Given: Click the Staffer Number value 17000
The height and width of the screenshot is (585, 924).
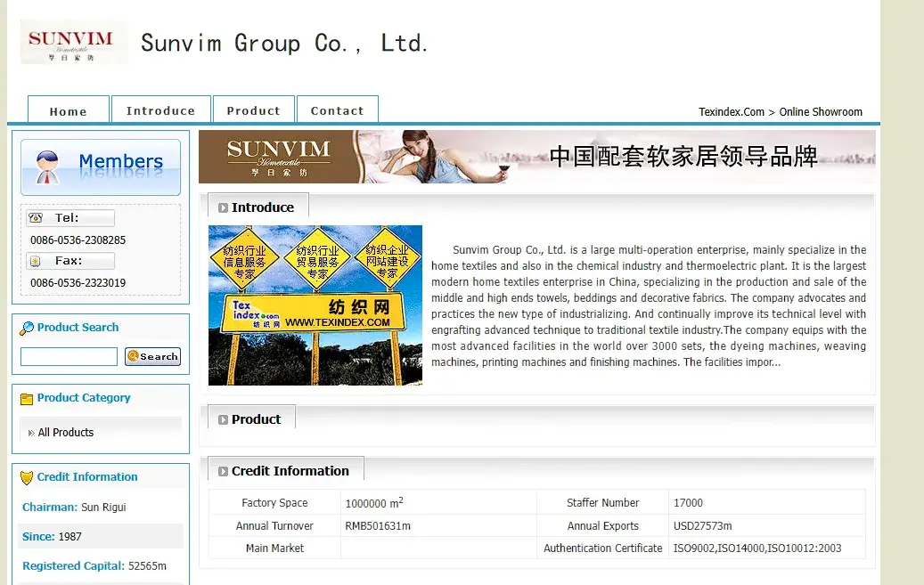Looking at the screenshot, I should 688,502.
